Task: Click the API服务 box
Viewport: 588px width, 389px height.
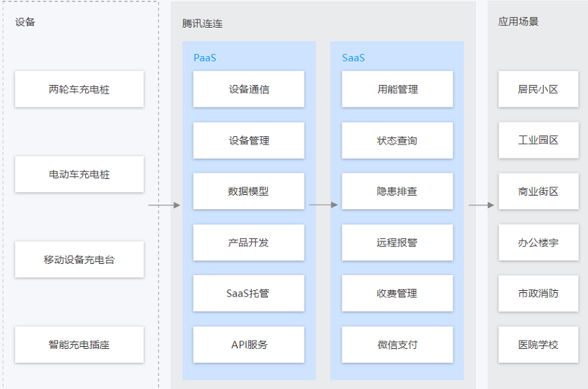Action: tap(248, 345)
